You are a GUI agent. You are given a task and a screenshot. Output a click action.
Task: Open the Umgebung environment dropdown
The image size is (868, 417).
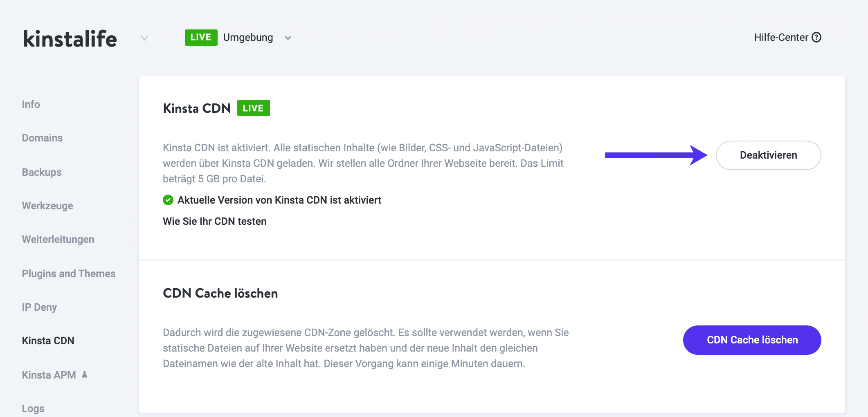pyautogui.click(x=248, y=37)
